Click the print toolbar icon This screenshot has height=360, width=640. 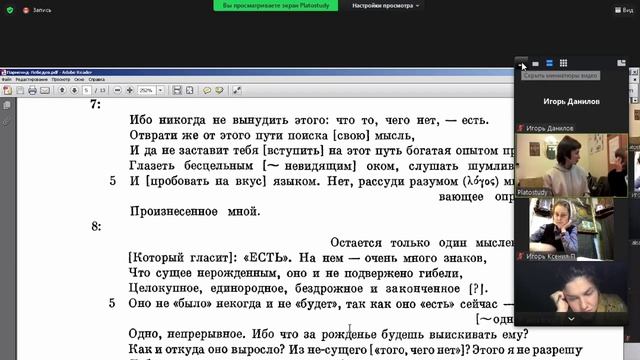coord(32,90)
